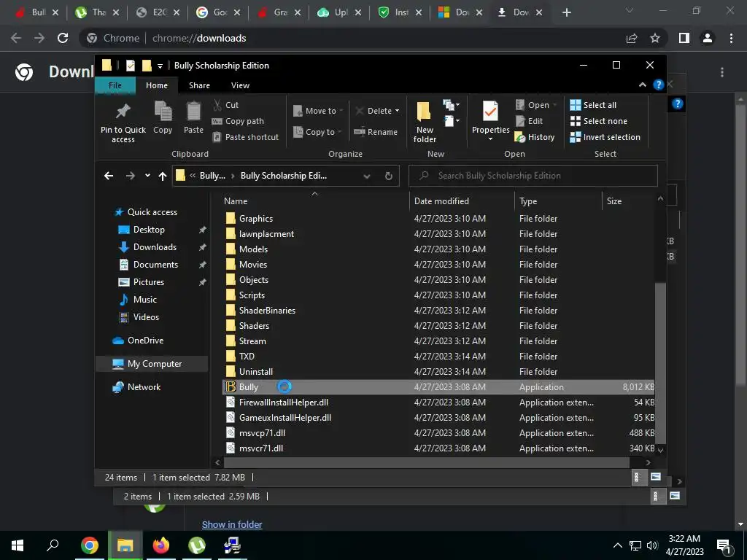
Task: Reload the Chrome downloads page
Action: 63,38
